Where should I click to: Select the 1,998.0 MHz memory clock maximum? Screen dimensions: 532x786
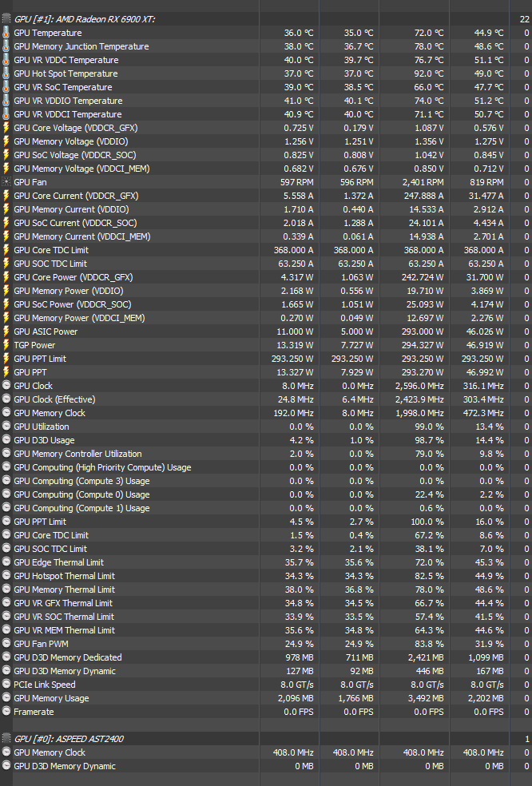[x=419, y=412]
